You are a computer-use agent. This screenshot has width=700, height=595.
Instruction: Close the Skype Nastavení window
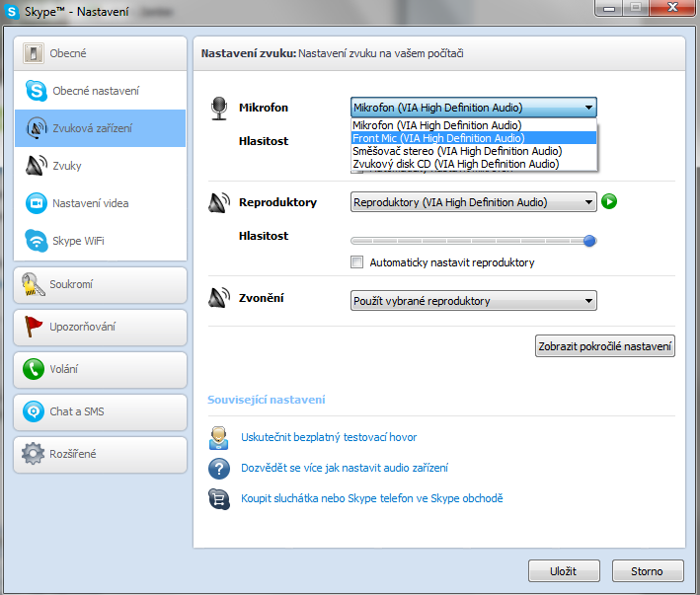(x=672, y=7)
